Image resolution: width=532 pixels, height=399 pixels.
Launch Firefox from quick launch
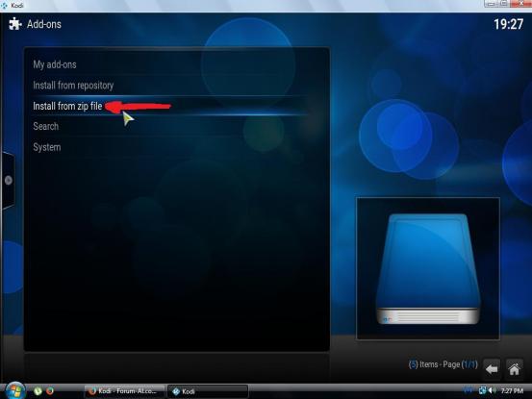50,391
